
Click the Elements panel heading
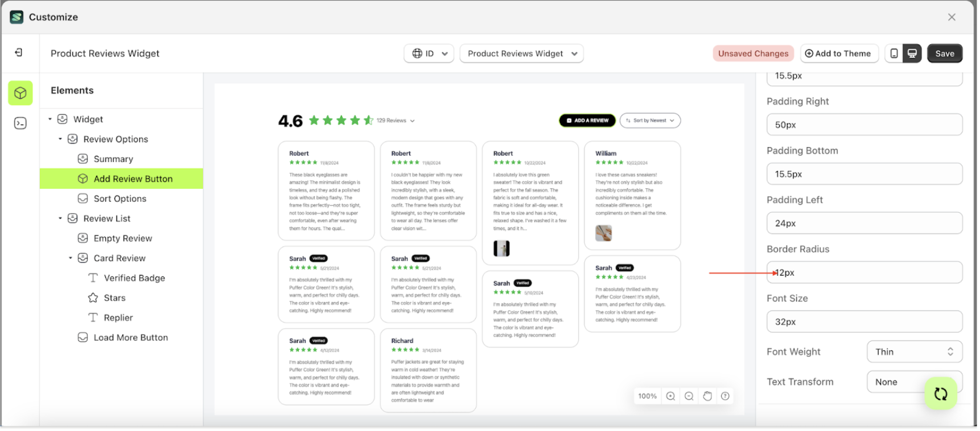(x=72, y=90)
